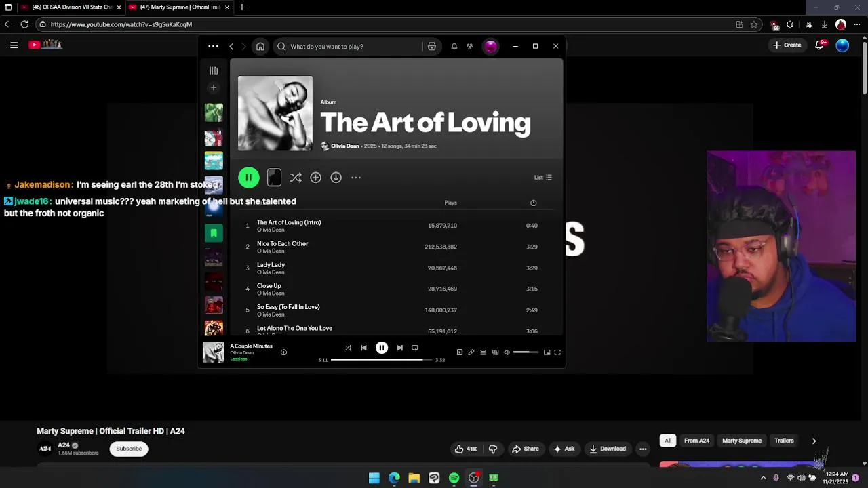Screen dimensions: 868x488
Task: Open Now Playing view panel
Action: tap(459, 352)
